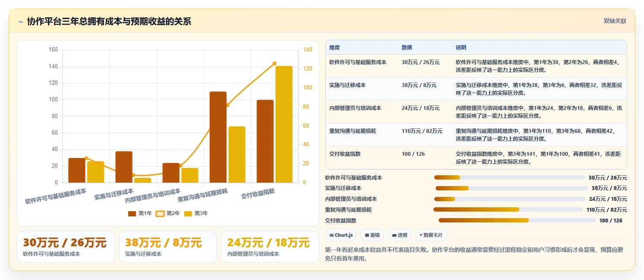644x280 pixels.
Task: Click the tallest 第3年 bar for 交付收益指数
Action: 284,124
